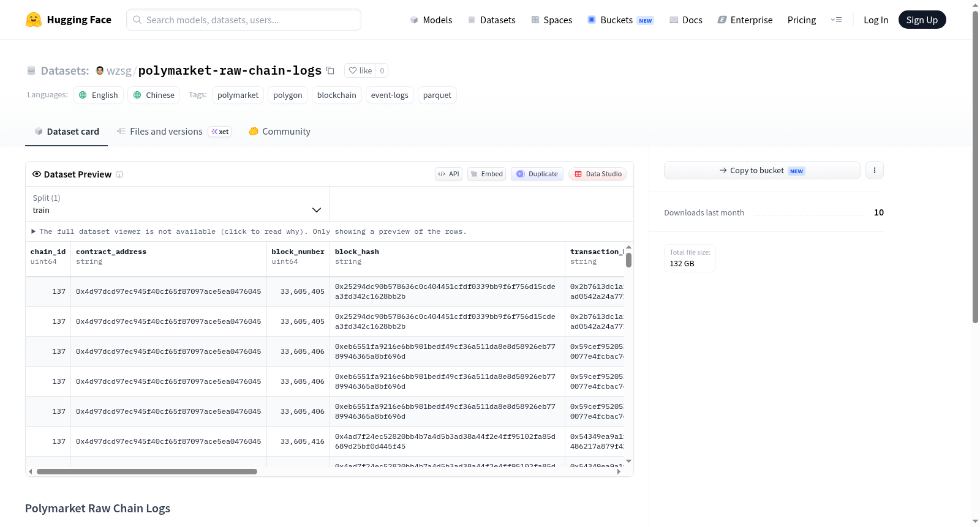Viewport: 980px width, 527px height.
Task: Click the Datasets stack icon by title
Action: (x=31, y=70)
